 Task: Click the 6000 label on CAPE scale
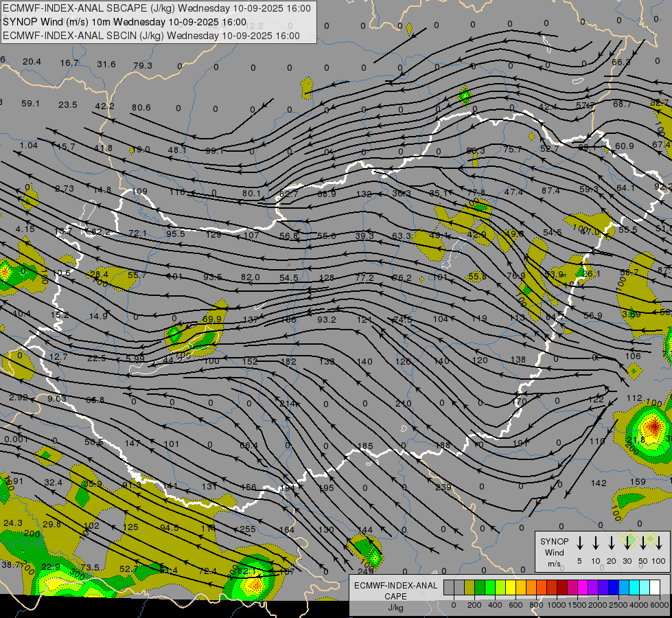click(660, 605)
